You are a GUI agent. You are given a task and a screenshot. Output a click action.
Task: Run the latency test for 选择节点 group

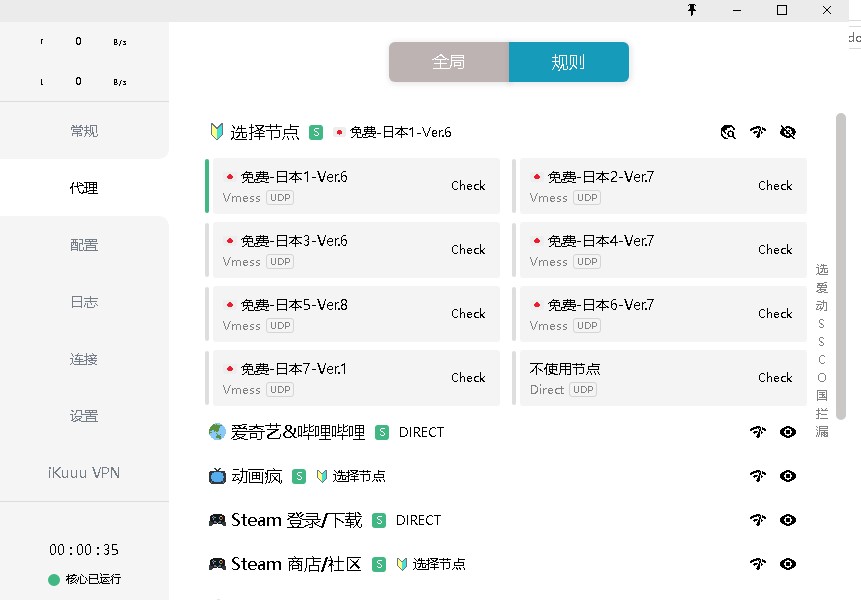point(758,132)
